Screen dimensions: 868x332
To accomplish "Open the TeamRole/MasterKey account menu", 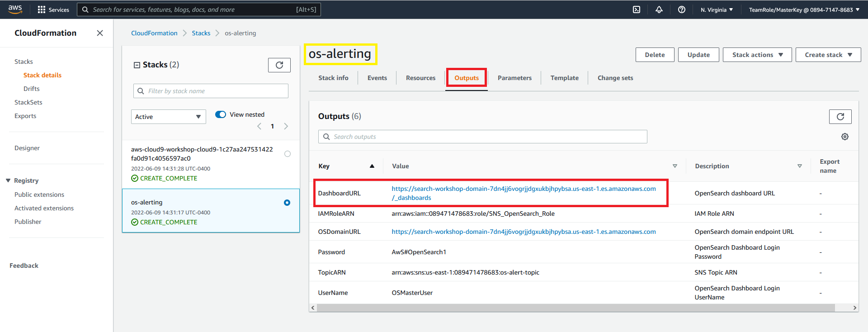I will [x=804, y=9].
